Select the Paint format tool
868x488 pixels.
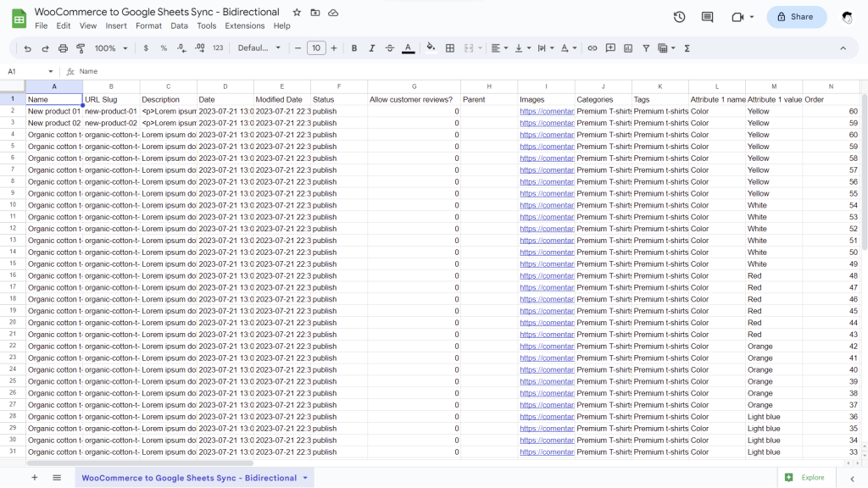click(80, 48)
